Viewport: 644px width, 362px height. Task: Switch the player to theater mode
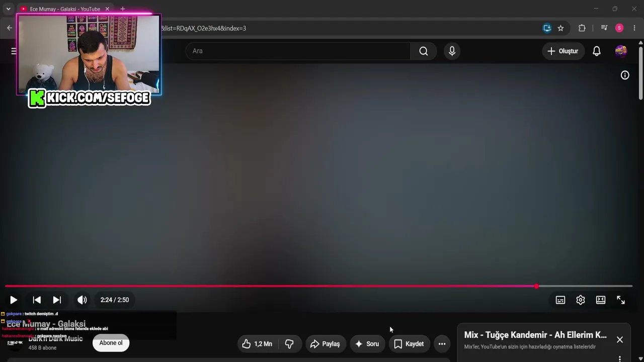coord(601,300)
